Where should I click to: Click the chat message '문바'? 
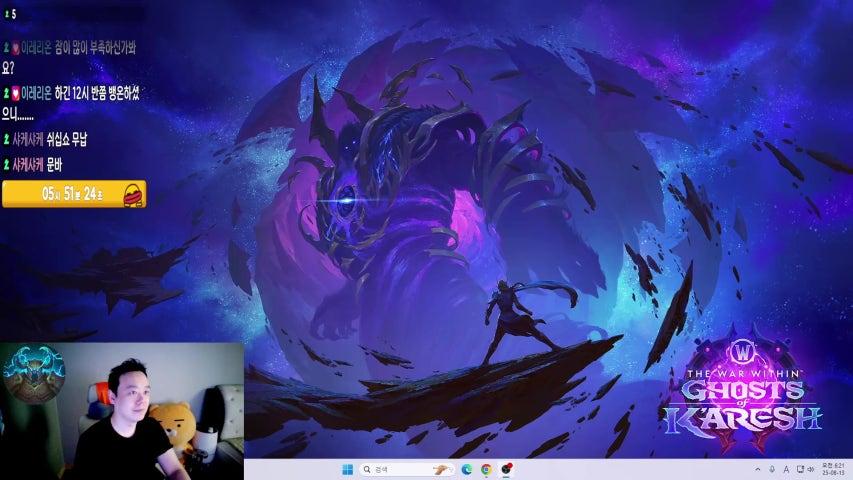[54, 164]
